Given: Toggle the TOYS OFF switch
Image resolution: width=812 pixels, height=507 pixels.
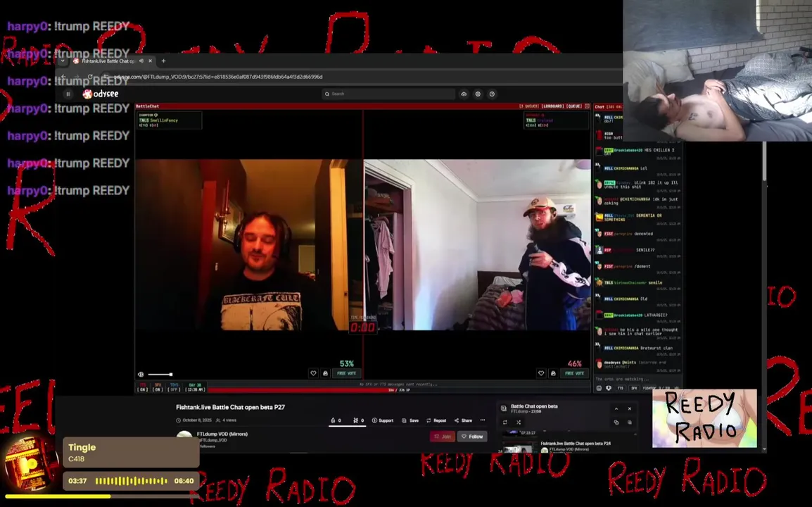Looking at the screenshot, I should point(174,388).
